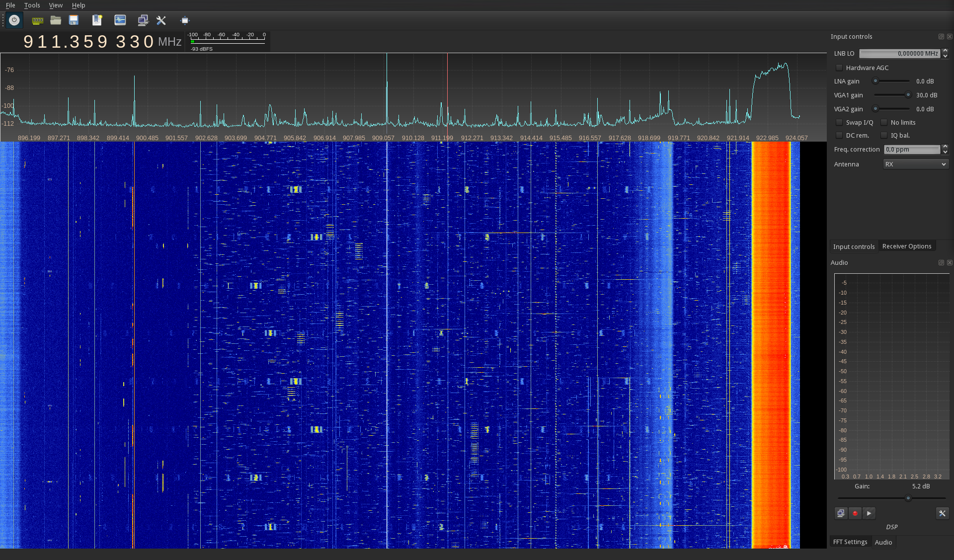Screen dimensions: 954x560
Task: Click the audio playback play button
Action: tap(869, 513)
